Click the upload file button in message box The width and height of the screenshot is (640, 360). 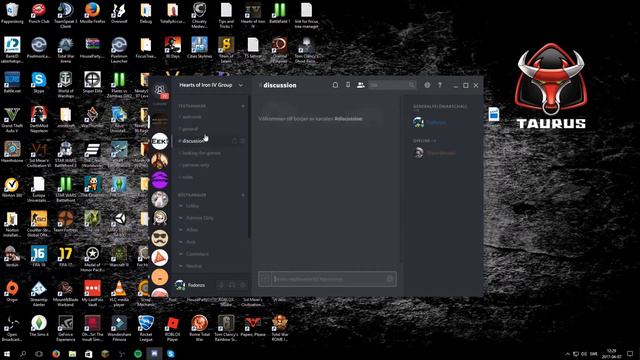265,279
